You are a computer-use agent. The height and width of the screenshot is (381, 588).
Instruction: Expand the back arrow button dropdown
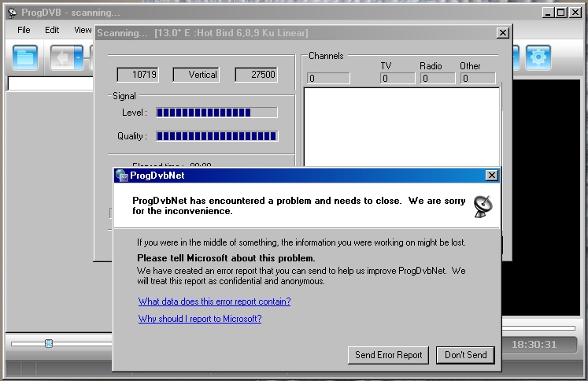click(78, 57)
